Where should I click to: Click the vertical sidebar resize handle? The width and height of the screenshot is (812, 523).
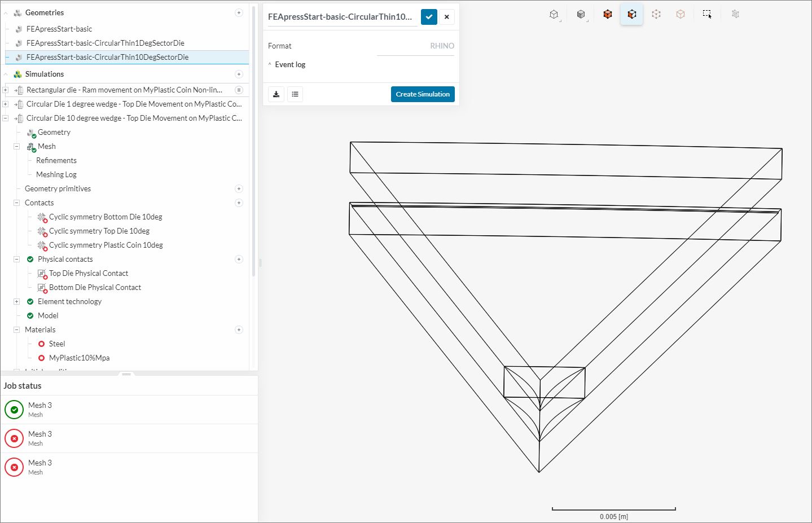pyautogui.click(x=260, y=262)
